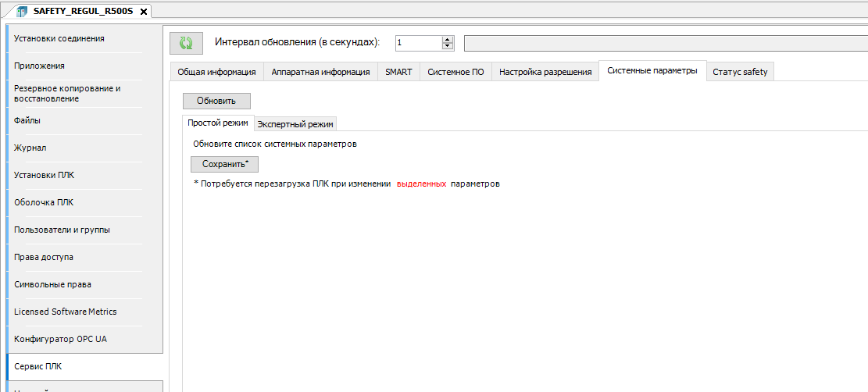Select Приложения in the sidebar
The height and width of the screenshot is (392, 868).
pos(39,66)
